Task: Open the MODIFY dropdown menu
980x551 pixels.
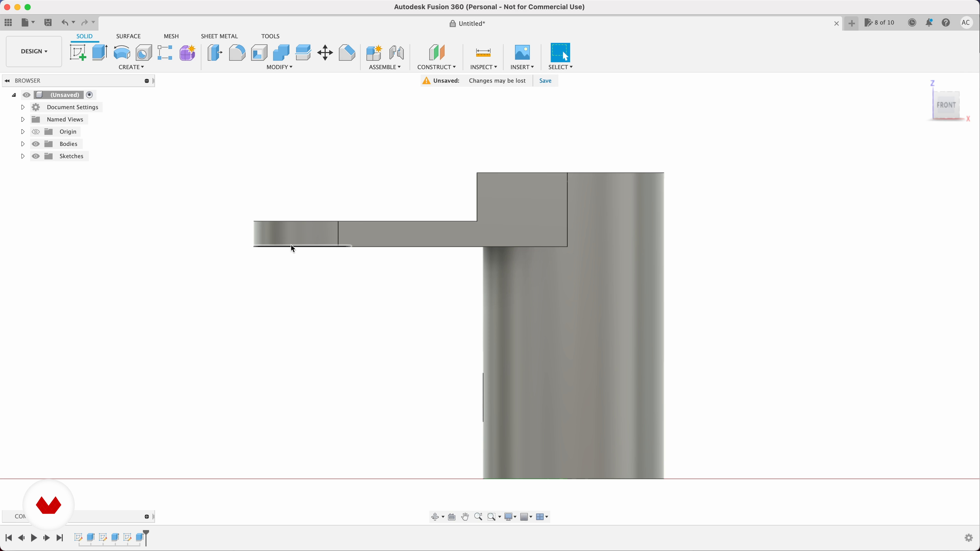Action: tap(279, 67)
